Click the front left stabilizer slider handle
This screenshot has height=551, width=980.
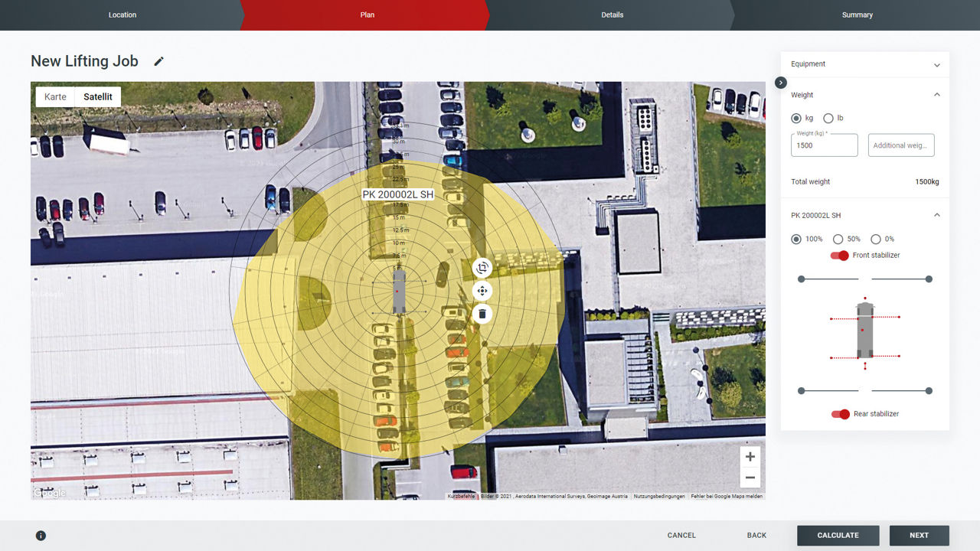tap(802, 279)
